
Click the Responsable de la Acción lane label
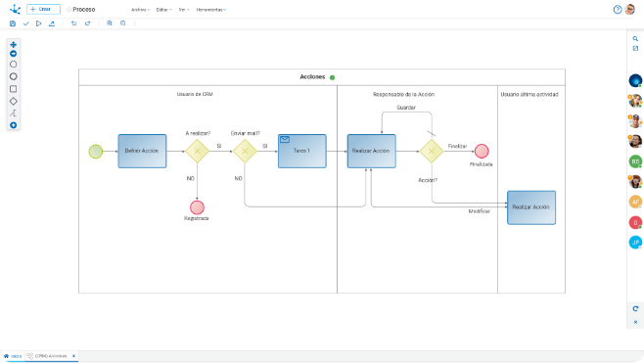tap(404, 94)
